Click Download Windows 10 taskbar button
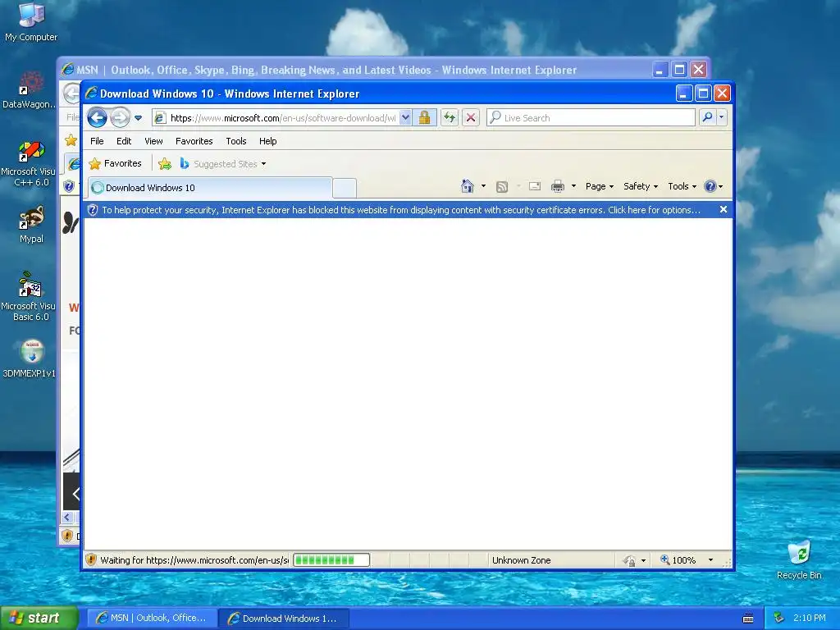The width and height of the screenshot is (840, 630). point(285,619)
